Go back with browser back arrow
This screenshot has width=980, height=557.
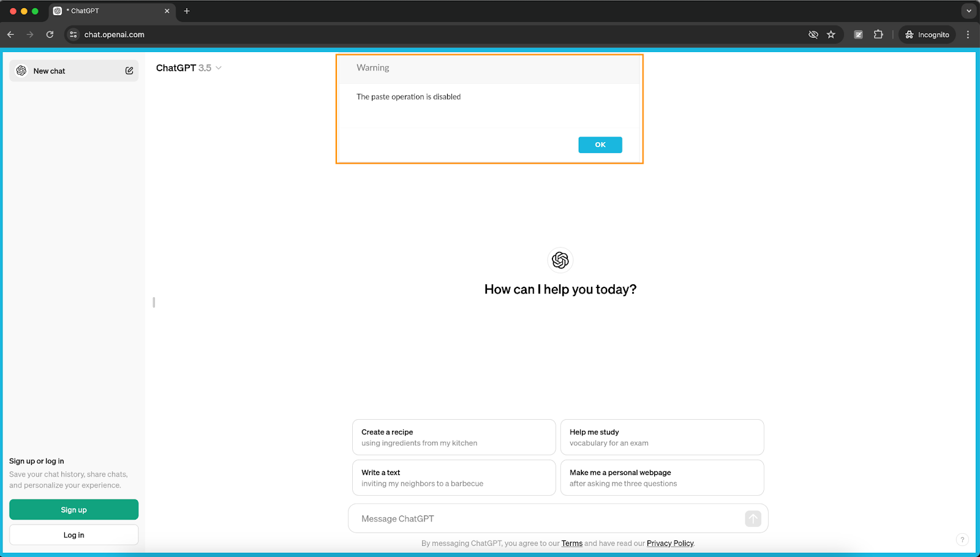(10, 35)
